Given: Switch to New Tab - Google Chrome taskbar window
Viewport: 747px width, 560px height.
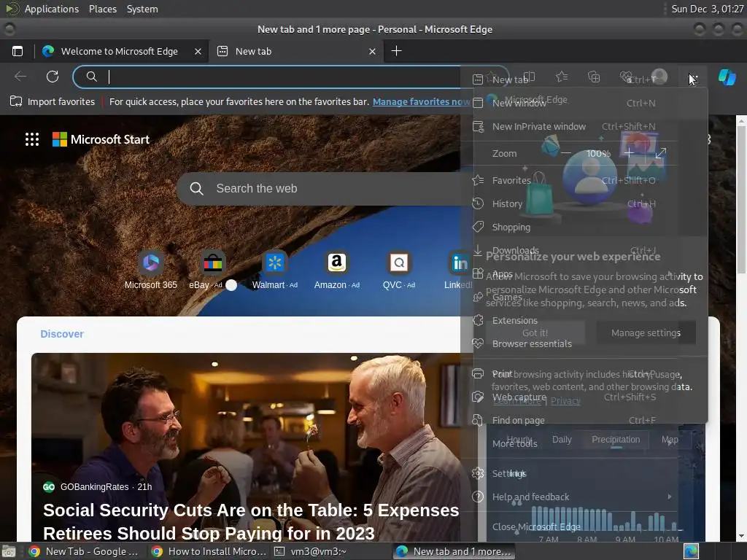Looking at the screenshot, I should [83, 551].
